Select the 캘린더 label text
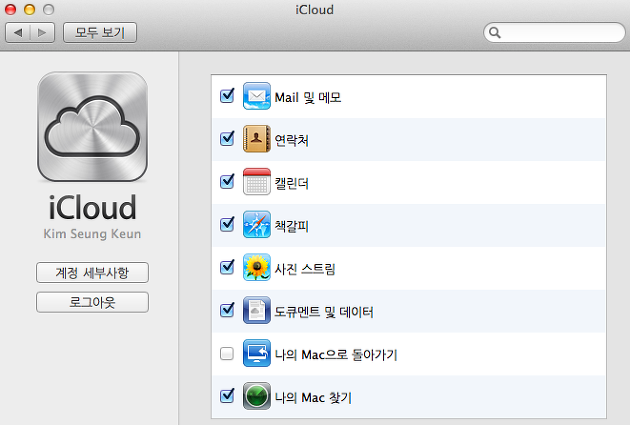 coord(291,183)
